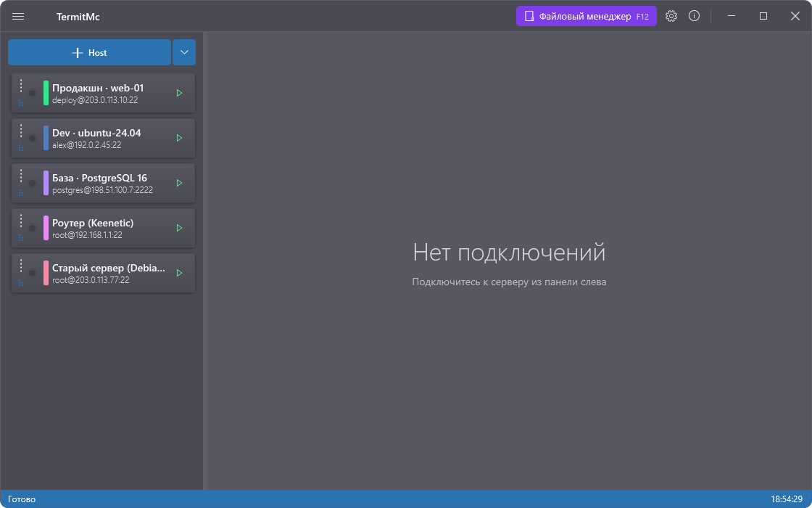Click address root@203.0.113.77:22
812x508 pixels.
91,280
